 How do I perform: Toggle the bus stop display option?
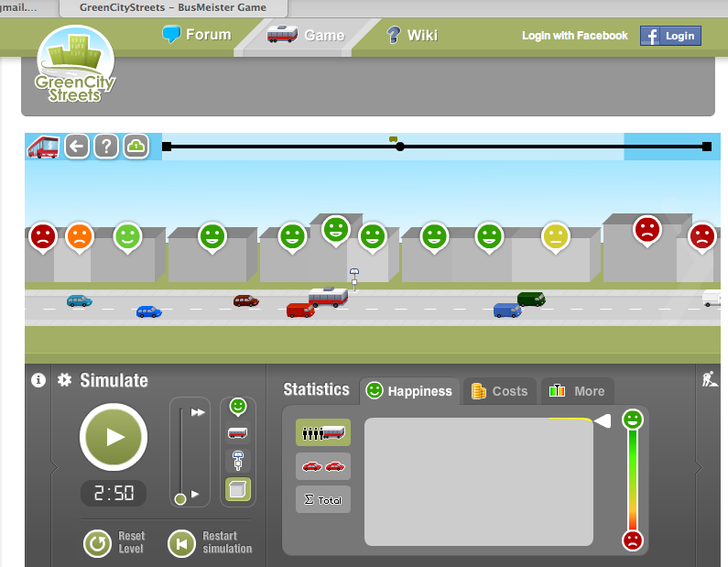[238, 461]
